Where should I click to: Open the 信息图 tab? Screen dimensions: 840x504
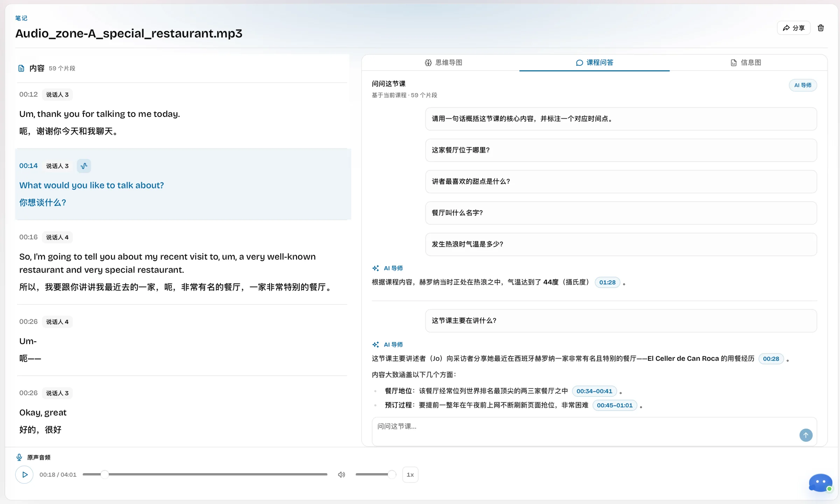coord(746,63)
